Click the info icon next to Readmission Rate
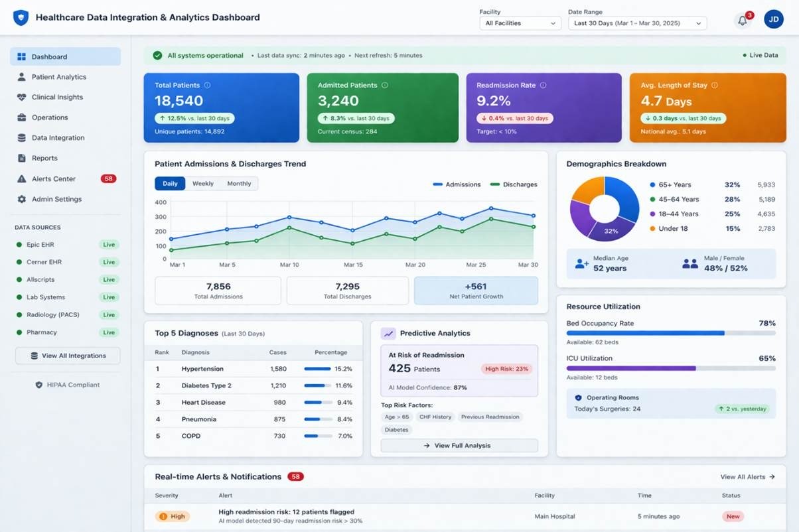Image resolution: width=799 pixels, height=532 pixels. click(543, 86)
